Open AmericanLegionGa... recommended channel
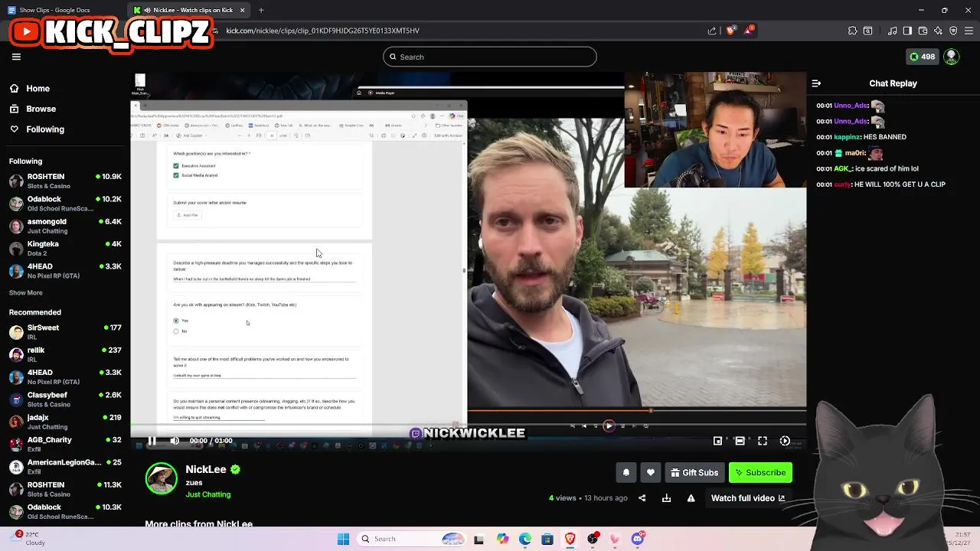Screen dimensions: 980x551 coord(65,467)
